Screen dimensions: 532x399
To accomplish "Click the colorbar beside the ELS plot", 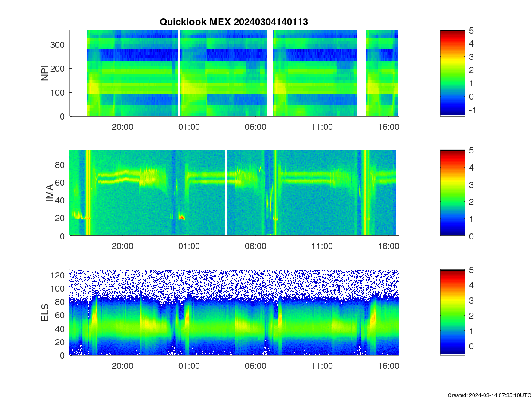I will [453, 313].
